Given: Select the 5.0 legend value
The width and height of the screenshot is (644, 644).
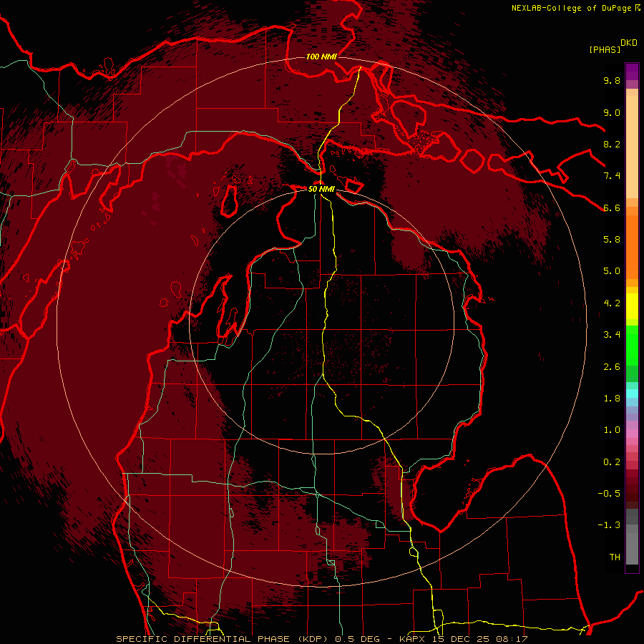Looking at the screenshot, I should (612, 271).
